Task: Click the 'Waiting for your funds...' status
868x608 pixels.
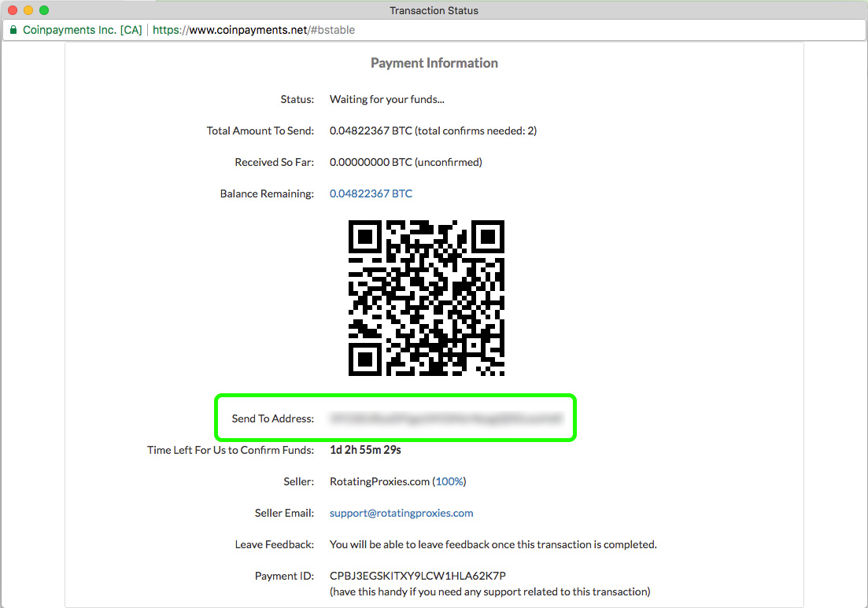Action: (387, 100)
